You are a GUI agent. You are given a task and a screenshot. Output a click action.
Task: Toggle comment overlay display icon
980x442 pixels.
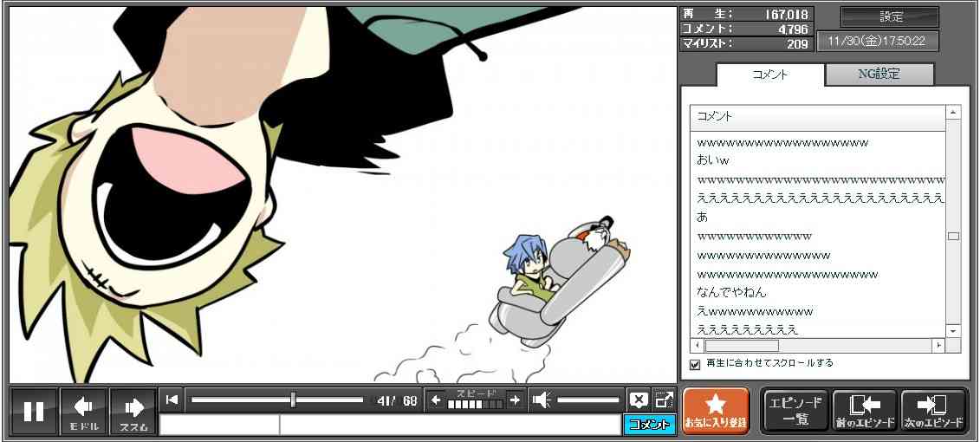[x=639, y=400]
